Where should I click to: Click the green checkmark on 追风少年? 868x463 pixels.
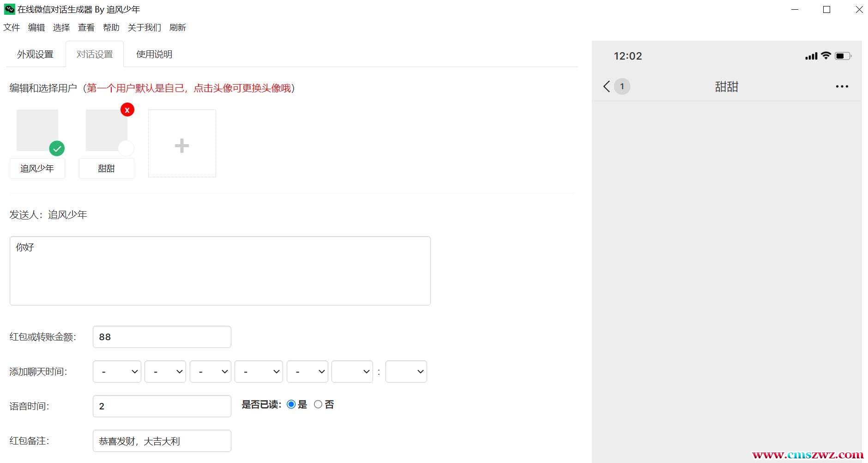[57, 148]
